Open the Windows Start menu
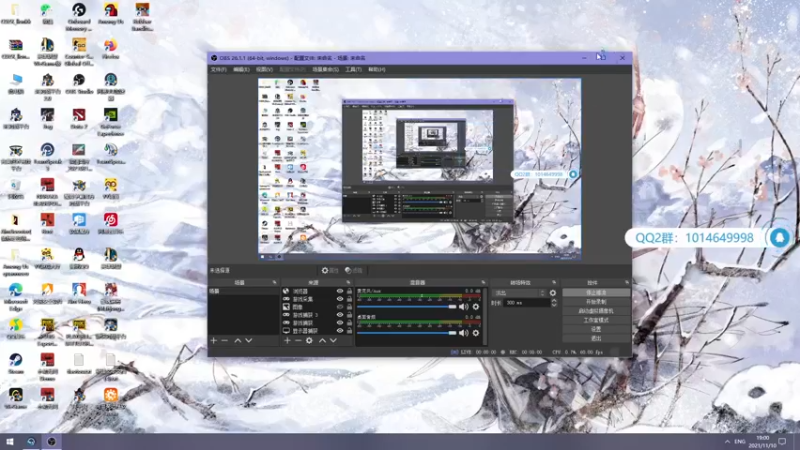The width and height of the screenshot is (800, 450). click(9, 441)
